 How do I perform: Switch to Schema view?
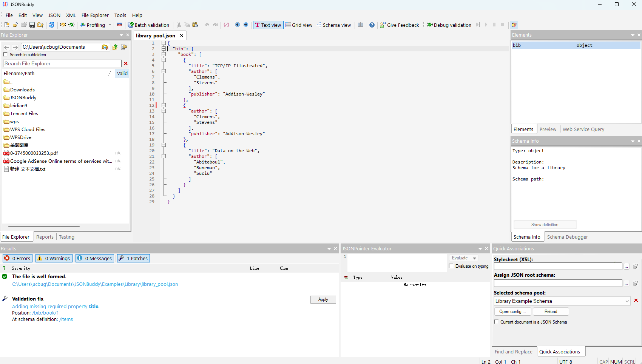[334, 25]
